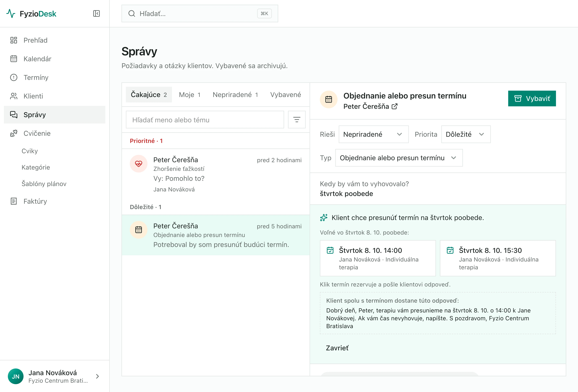Open the Priorita dropdown
The width and height of the screenshot is (578, 392).
[466, 134]
